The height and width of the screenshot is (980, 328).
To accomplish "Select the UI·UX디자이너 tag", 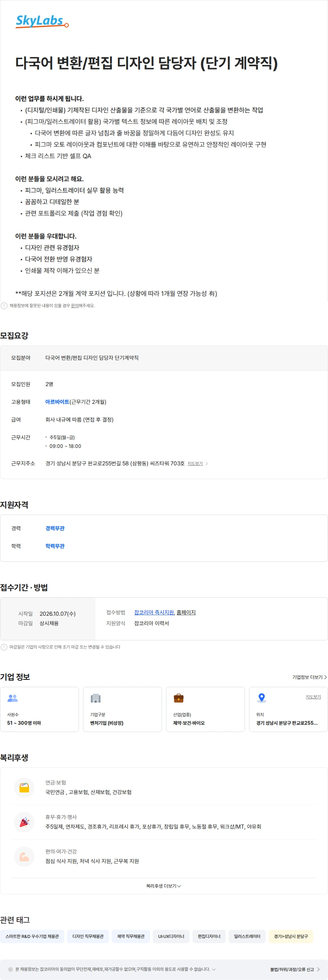I will coord(171,936).
